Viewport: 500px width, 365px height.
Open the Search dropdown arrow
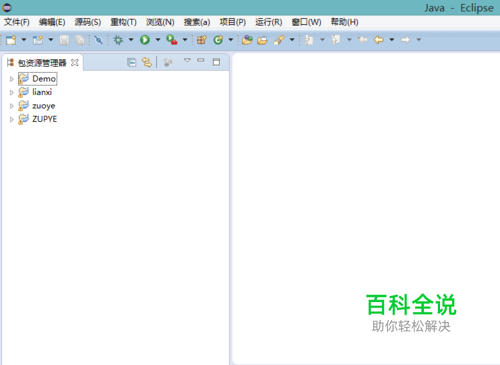(x=292, y=40)
